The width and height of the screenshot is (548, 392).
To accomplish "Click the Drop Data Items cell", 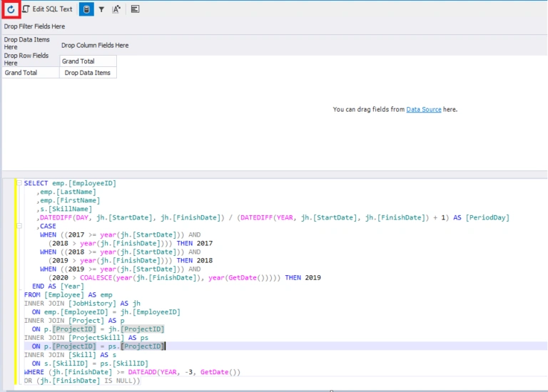I will (x=88, y=73).
